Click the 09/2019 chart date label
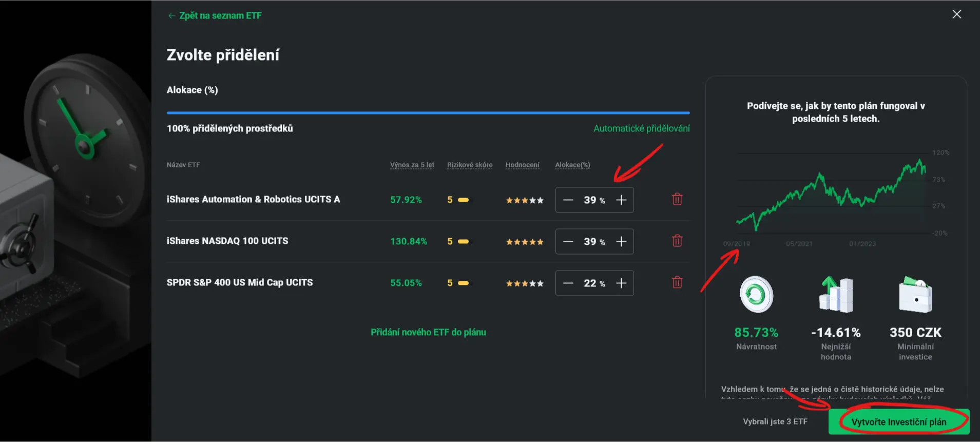This screenshot has width=980, height=445. 737,244
